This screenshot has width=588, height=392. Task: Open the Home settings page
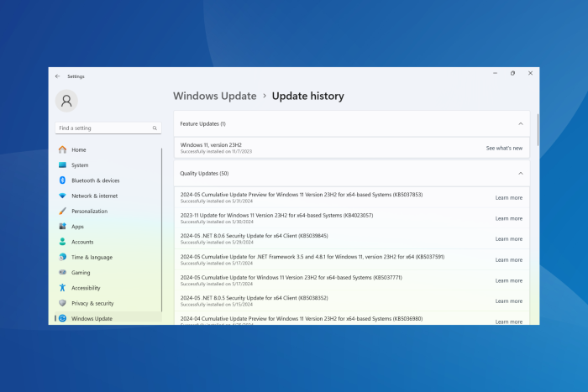[x=108, y=149]
